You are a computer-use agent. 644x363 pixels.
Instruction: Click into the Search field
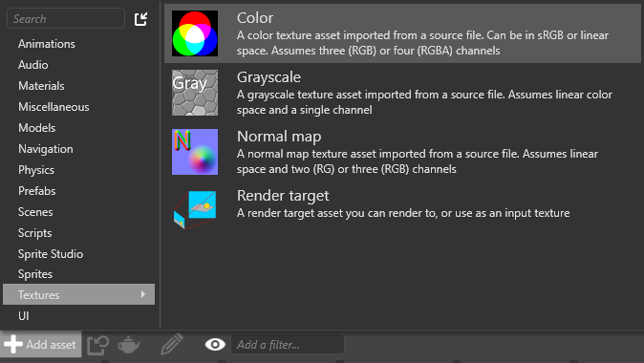[x=66, y=18]
